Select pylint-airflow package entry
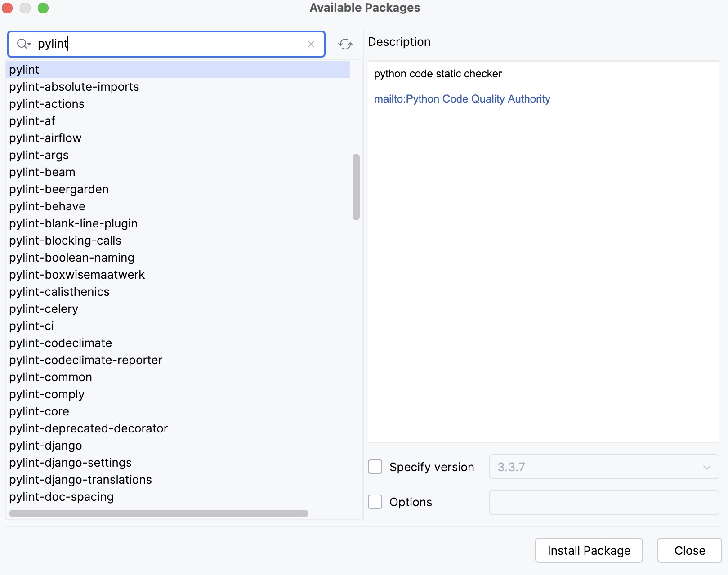This screenshot has width=728, height=575. [x=45, y=138]
